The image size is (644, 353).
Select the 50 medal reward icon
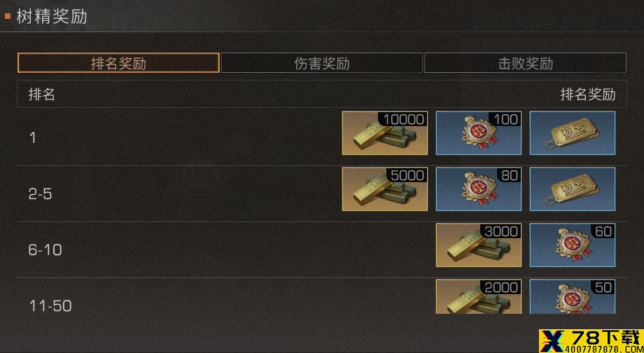(x=573, y=297)
